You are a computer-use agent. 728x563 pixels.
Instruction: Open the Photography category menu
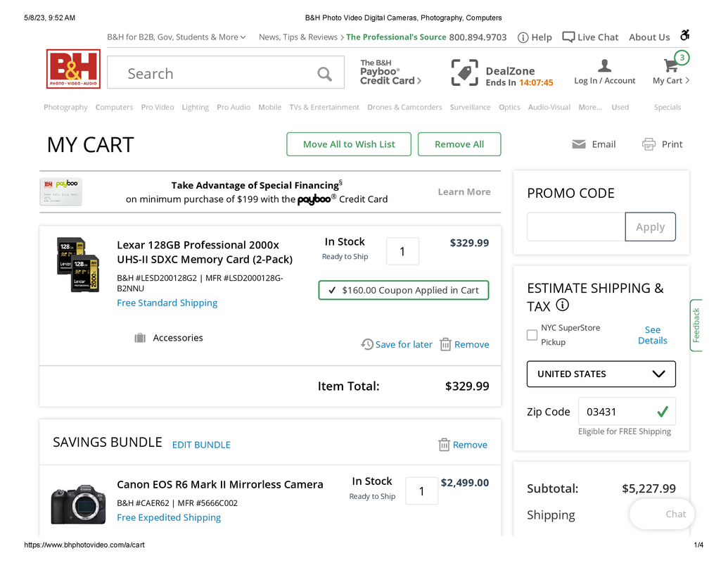click(65, 107)
